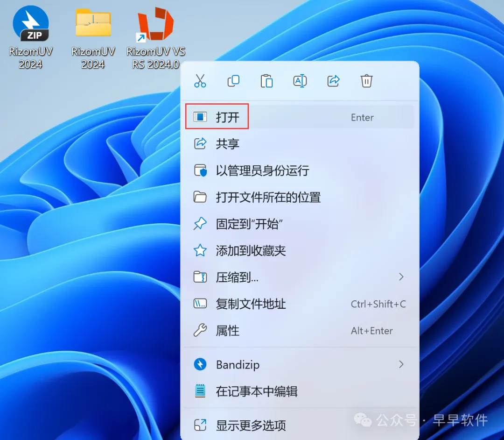
Task: Click the Rename icon
Action: [x=300, y=81]
